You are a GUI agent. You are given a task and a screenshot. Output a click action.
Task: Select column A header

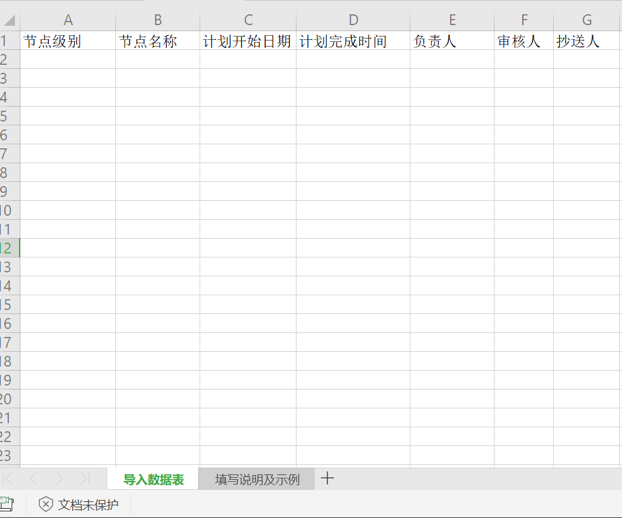[68, 20]
